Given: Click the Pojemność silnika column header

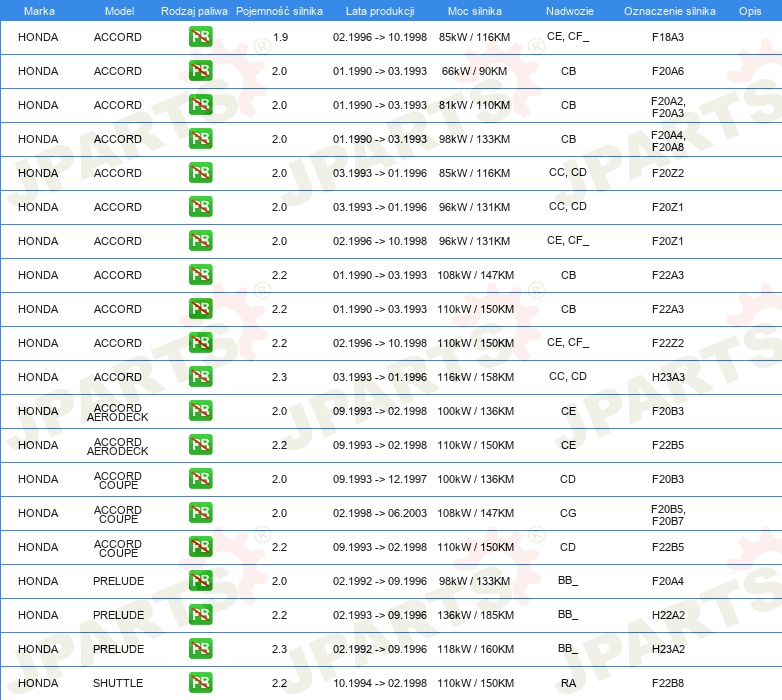Looking at the screenshot, I should point(279,11).
